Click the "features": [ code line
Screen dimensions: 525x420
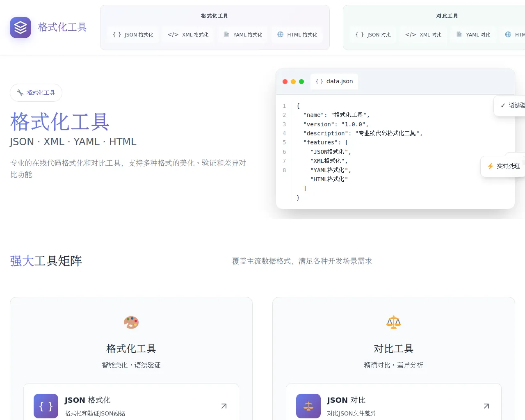326,143
